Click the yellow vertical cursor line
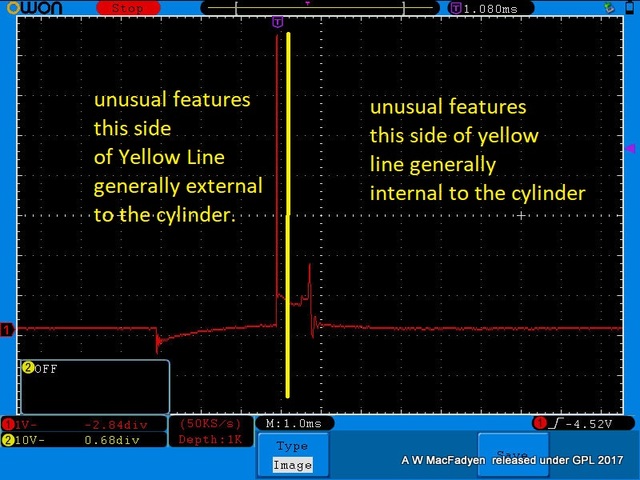The height and width of the screenshot is (480, 640). pyautogui.click(x=288, y=200)
